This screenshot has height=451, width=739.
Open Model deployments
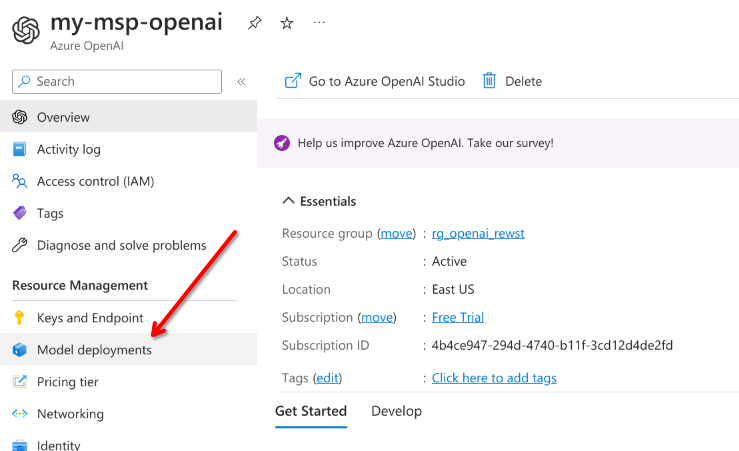coord(94,350)
